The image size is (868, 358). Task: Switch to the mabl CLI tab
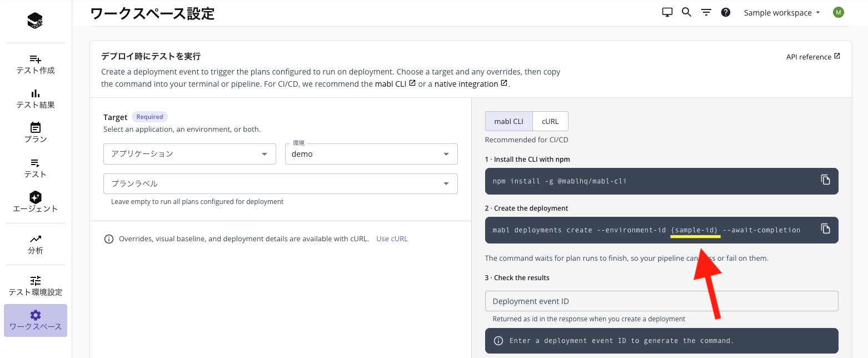[x=509, y=121]
